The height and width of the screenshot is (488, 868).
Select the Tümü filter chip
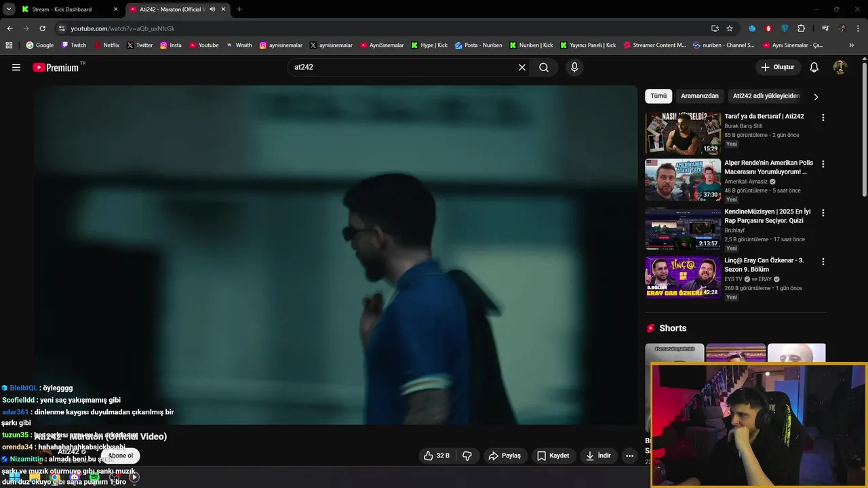pos(658,96)
